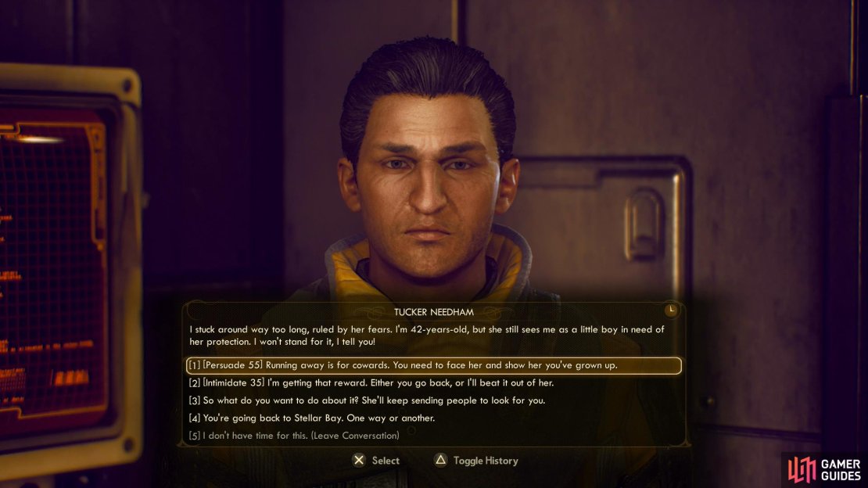
Task: Click the Gamer Guides logo mark
Action: pos(802,468)
